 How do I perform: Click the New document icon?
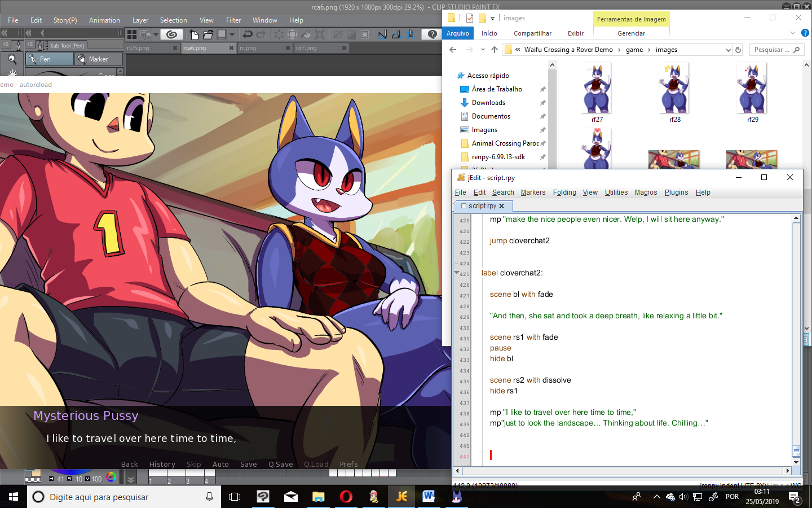194,34
